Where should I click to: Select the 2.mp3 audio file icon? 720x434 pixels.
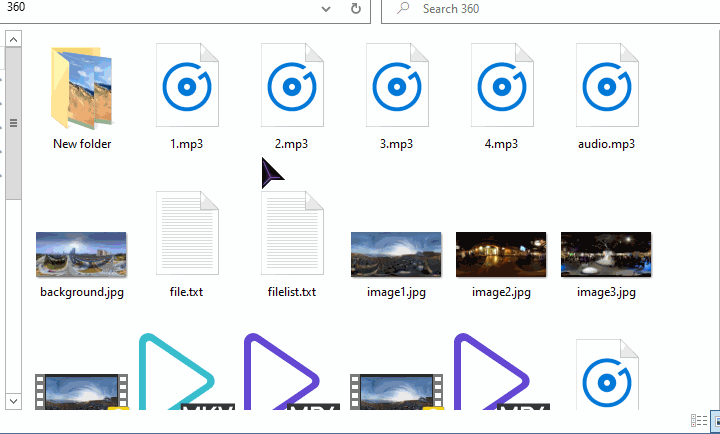[292, 85]
